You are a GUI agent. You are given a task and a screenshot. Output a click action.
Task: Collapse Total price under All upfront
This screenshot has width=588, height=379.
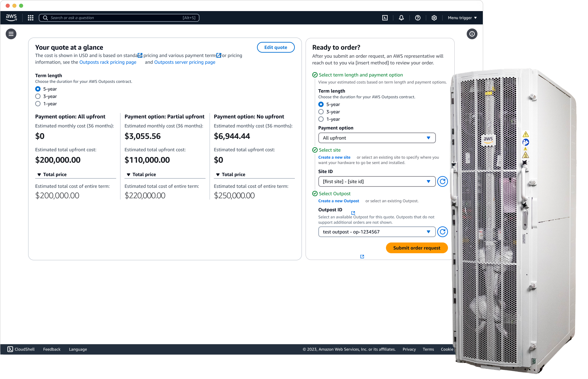pos(52,174)
